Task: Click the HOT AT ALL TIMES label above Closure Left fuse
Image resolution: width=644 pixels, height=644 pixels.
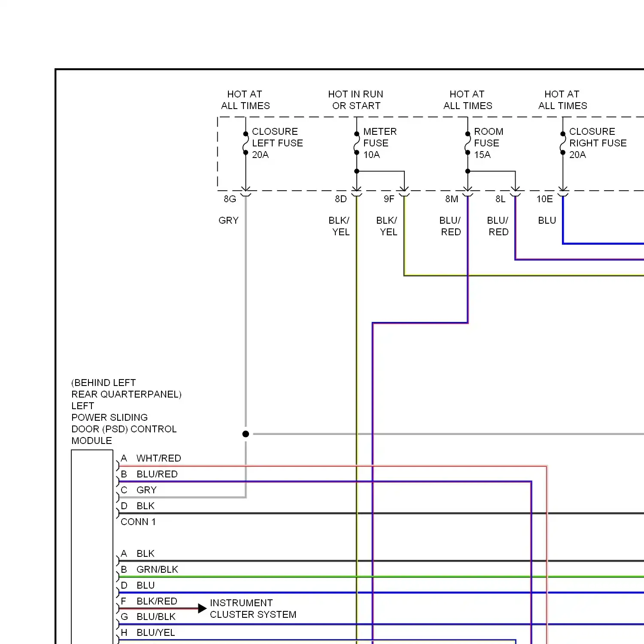Action: click(x=245, y=100)
